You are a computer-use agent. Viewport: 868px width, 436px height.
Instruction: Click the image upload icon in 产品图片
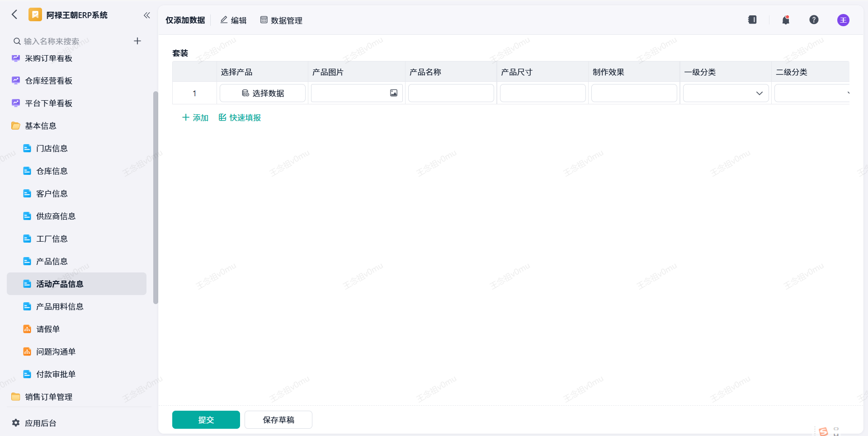[x=394, y=93]
